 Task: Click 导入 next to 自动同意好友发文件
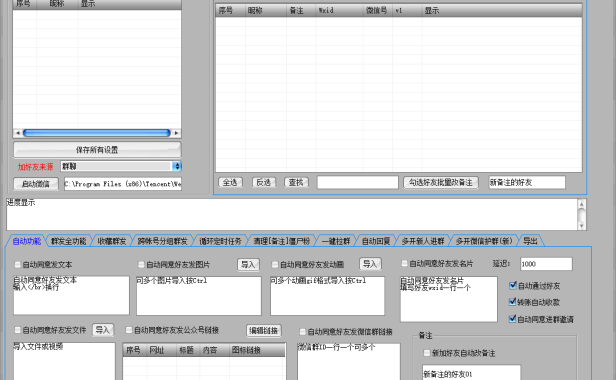point(103,329)
